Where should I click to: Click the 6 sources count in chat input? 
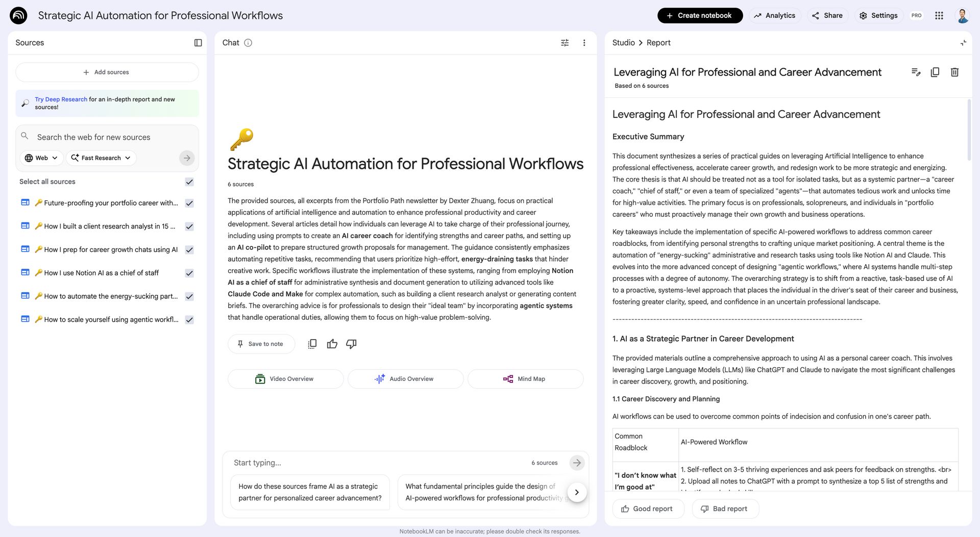(x=544, y=463)
